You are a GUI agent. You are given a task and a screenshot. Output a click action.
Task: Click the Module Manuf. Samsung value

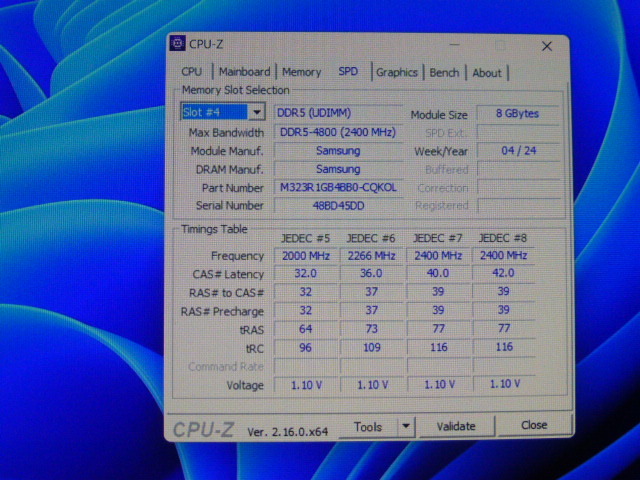click(338, 151)
